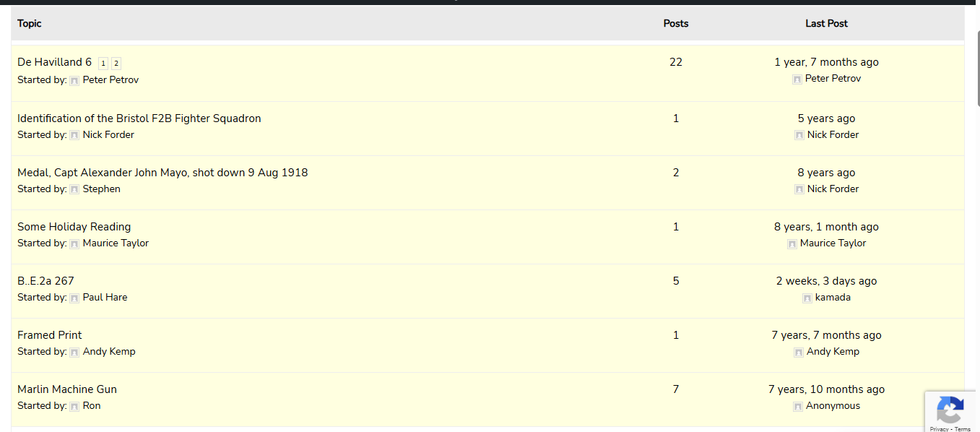Viewport: 980px width, 432px height.
Task: Open the Marlin Machine Gun topic
Action: tap(67, 389)
